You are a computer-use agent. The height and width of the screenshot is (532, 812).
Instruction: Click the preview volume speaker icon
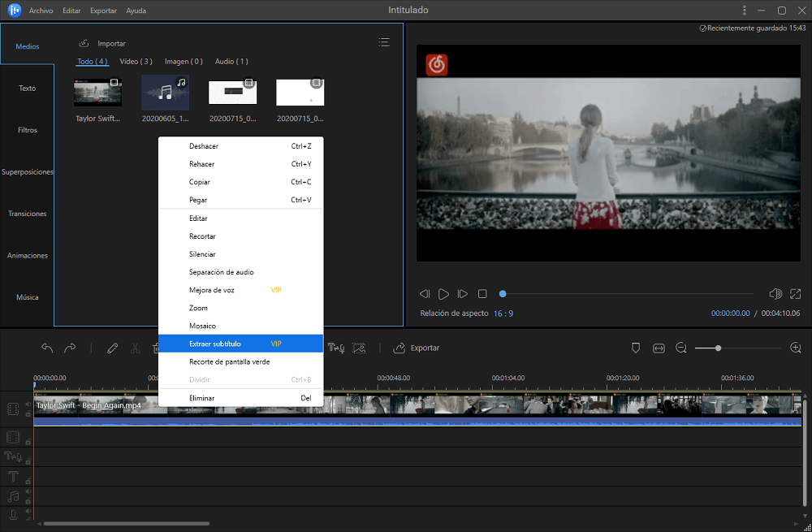click(x=775, y=294)
